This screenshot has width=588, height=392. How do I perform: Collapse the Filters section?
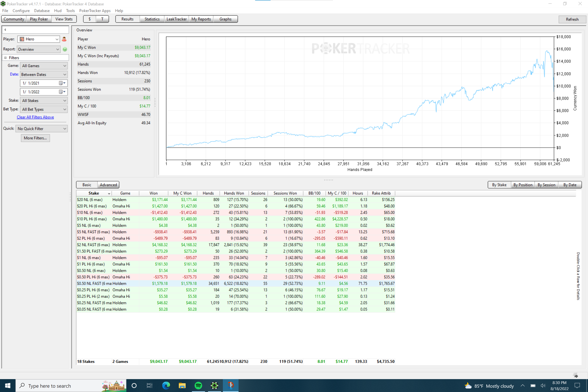(x=5, y=58)
